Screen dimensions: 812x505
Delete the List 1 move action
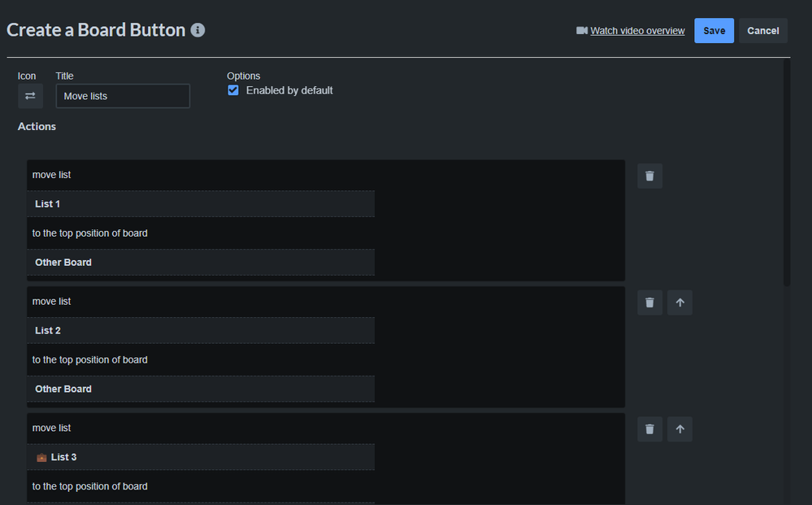pyautogui.click(x=649, y=176)
